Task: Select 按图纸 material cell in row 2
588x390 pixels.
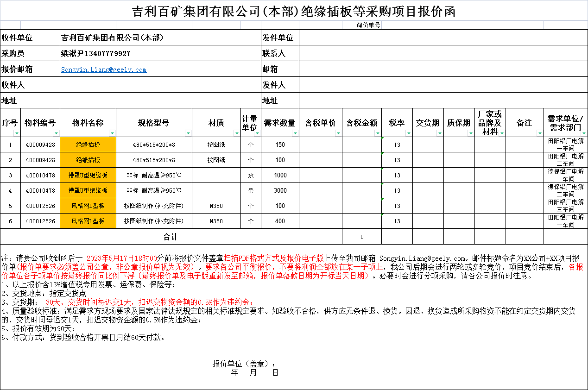Action: [x=216, y=160]
